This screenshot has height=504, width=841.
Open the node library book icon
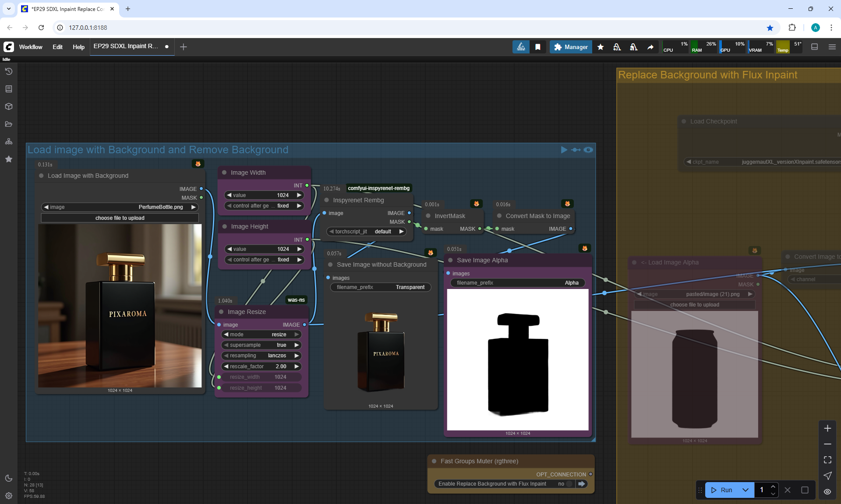pyautogui.click(x=8, y=89)
